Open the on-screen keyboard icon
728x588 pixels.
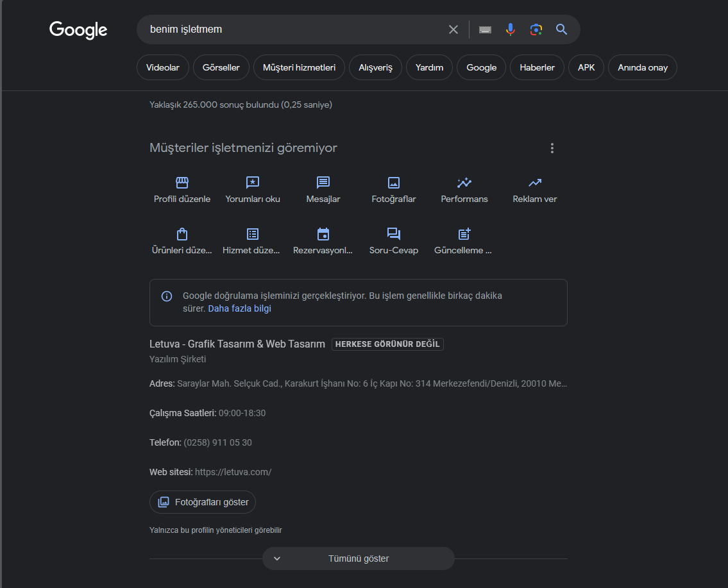(485, 29)
